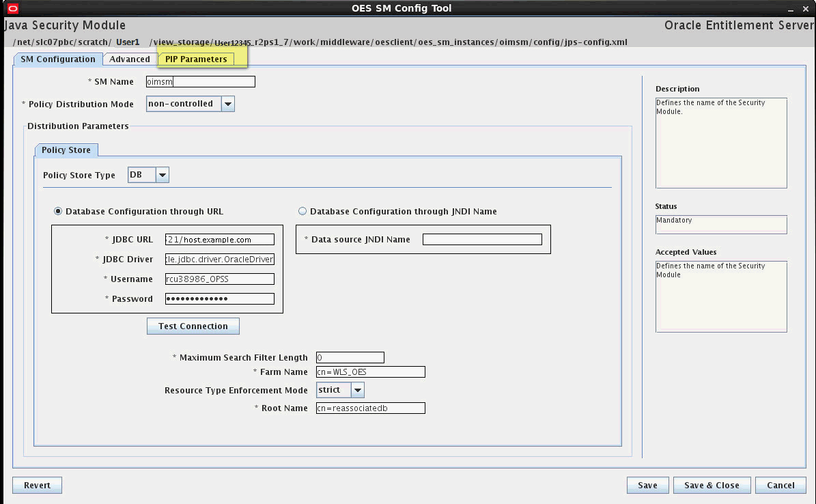Focus the SM Name input field

click(x=200, y=82)
